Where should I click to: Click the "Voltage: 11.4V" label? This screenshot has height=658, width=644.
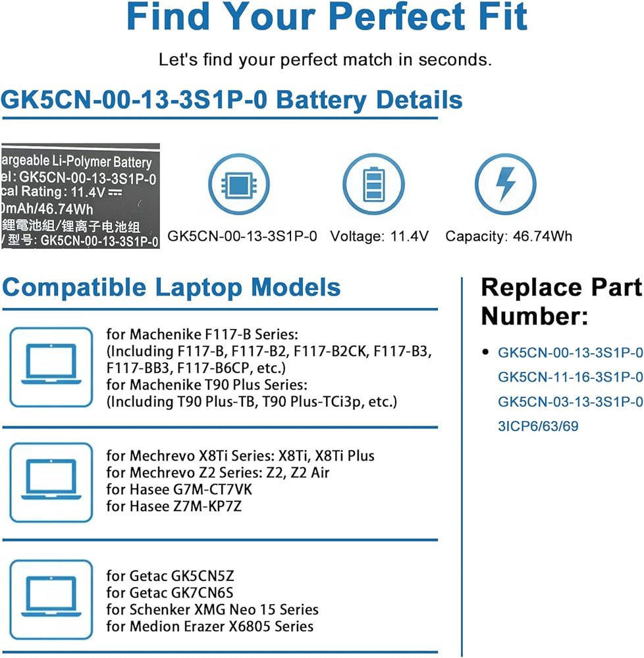[380, 236]
